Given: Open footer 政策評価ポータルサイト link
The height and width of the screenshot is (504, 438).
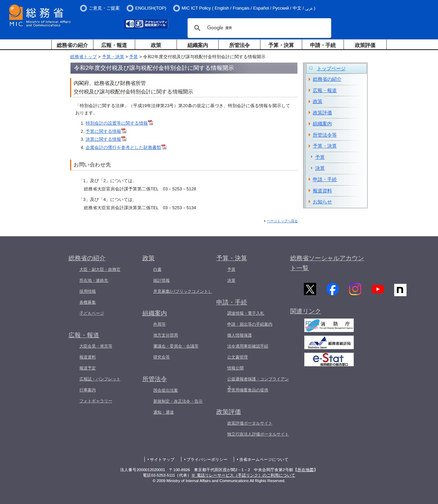Looking at the screenshot, I should tap(249, 423).
